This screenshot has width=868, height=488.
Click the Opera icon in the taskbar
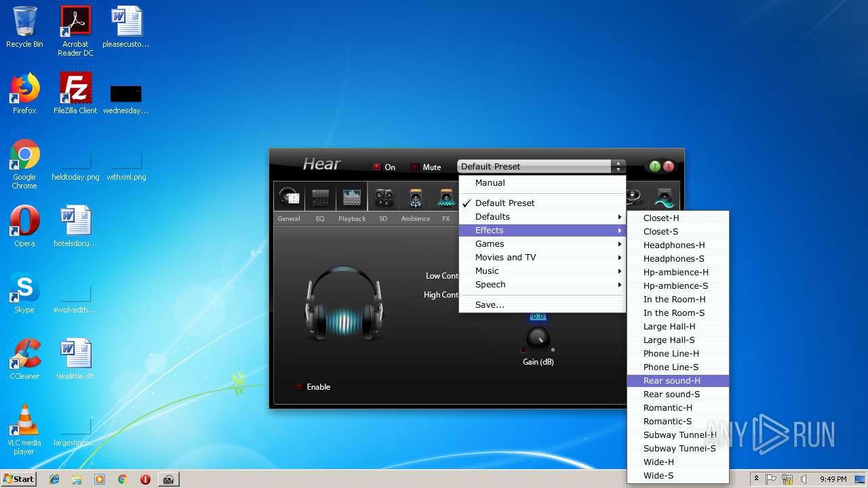pyautogui.click(x=145, y=479)
